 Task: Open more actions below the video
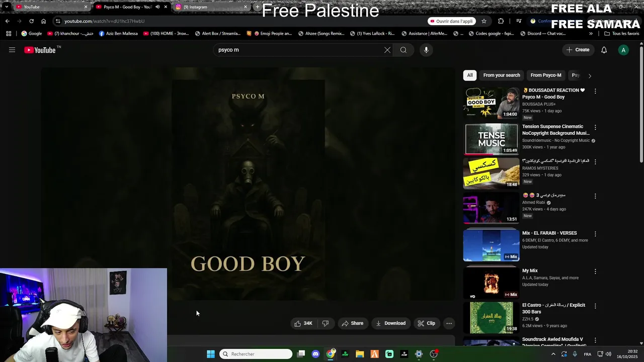tap(449, 323)
